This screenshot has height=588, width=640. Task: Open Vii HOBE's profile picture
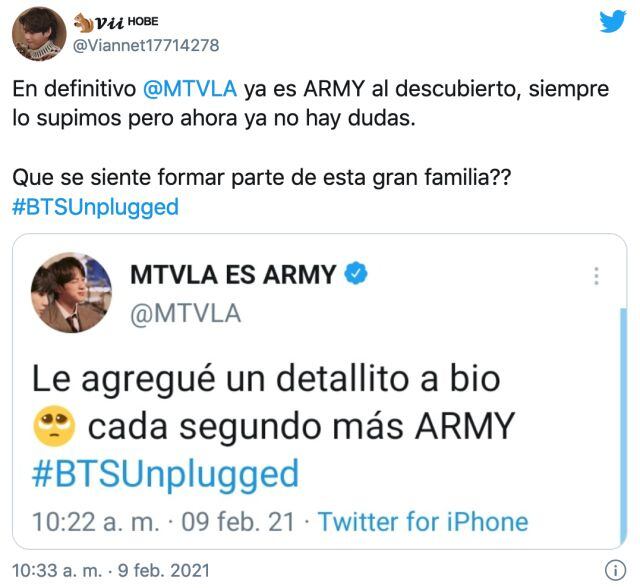pos(39,34)
